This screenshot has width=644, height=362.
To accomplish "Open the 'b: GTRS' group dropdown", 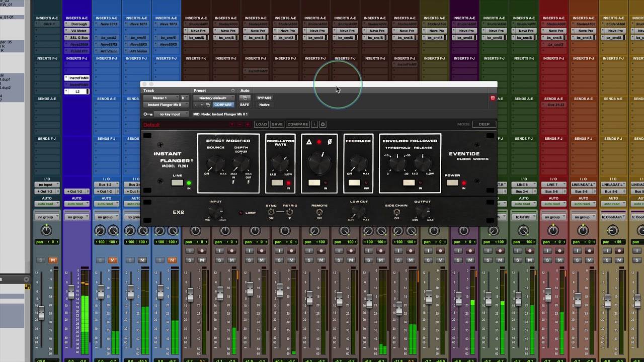I will tap(523, 217).
